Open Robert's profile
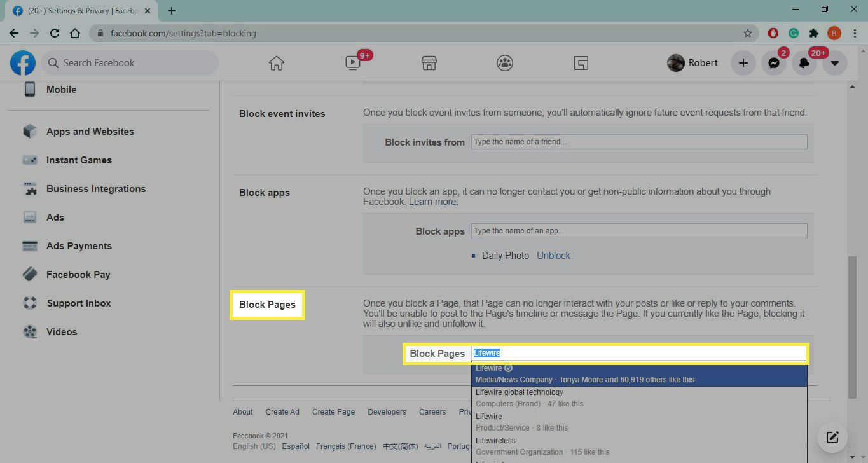 pyautogui.click(x=692, y=63)
